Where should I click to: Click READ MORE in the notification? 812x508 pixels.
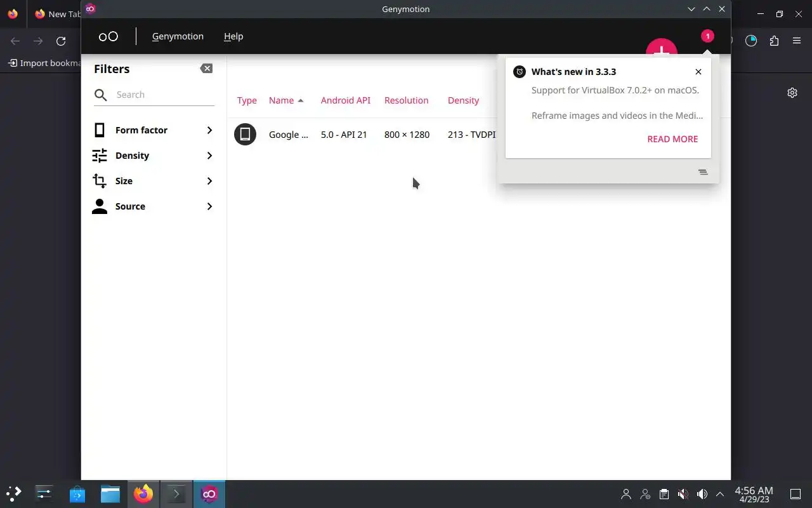point(672,139)
